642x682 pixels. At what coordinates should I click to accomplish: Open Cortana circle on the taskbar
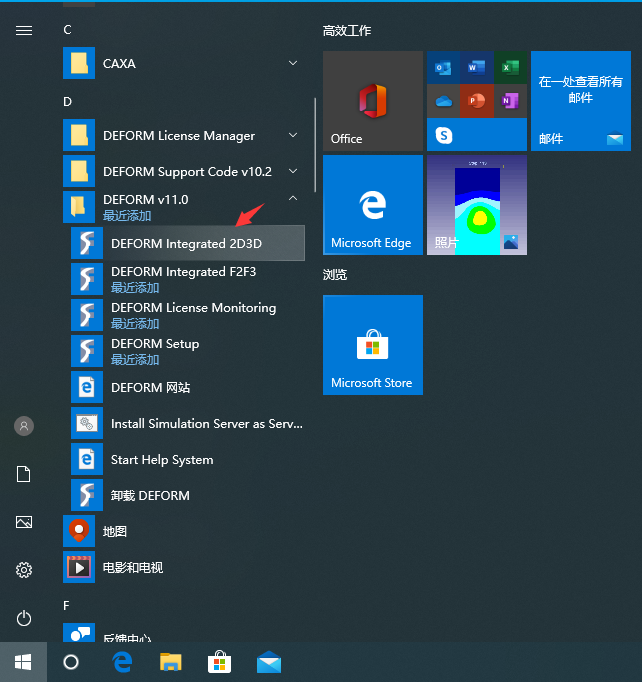coord(71,662)
